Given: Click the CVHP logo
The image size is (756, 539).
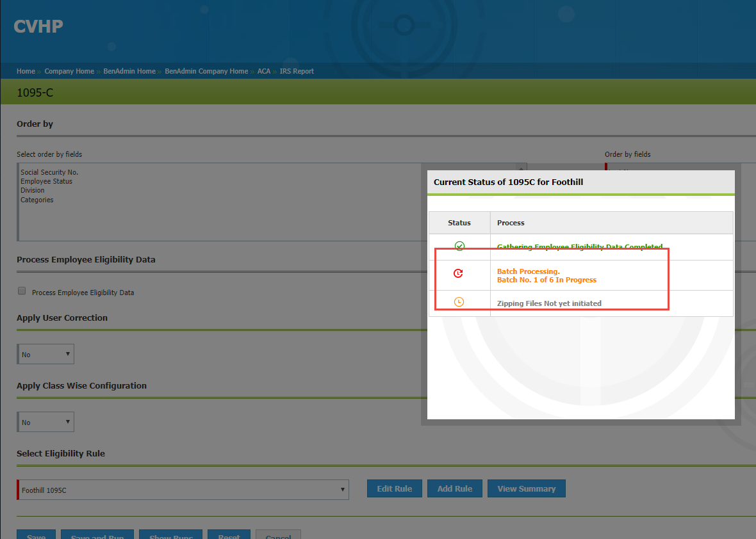Looking at the screenshot, I should [38, 26].
